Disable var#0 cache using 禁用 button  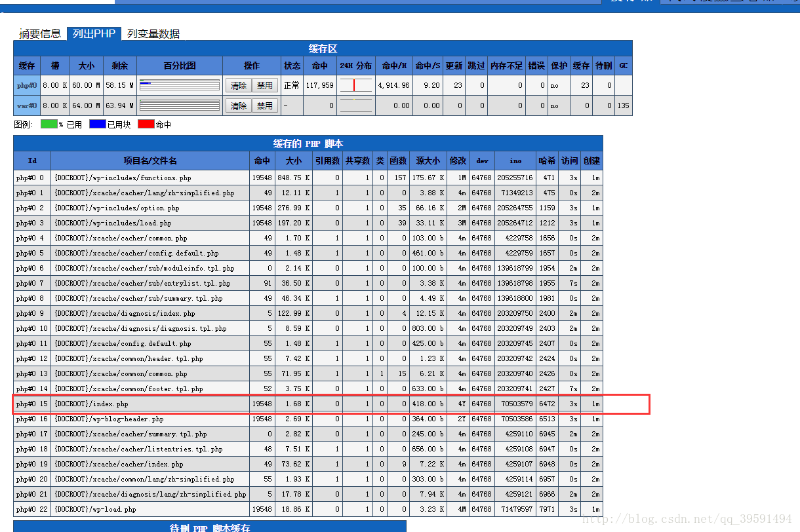pos(264,105)
